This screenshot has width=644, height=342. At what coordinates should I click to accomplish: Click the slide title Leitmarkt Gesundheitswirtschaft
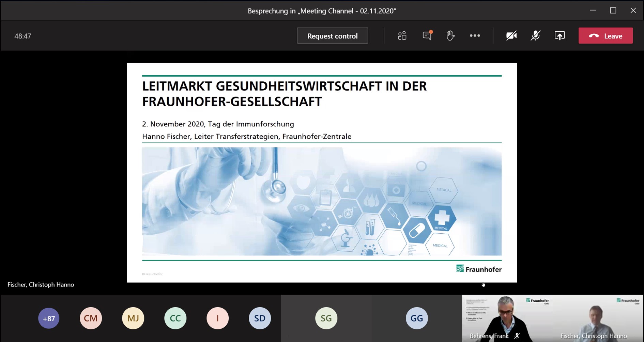point(284,94)
